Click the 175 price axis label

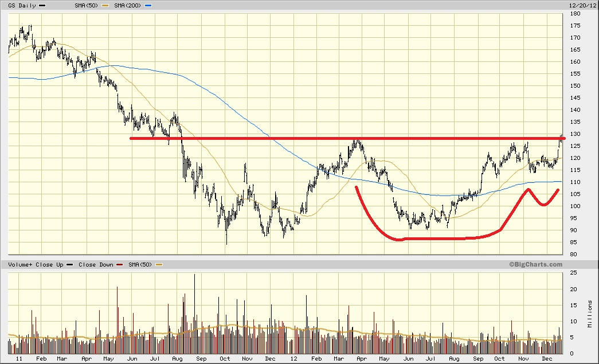click(575, 26)
